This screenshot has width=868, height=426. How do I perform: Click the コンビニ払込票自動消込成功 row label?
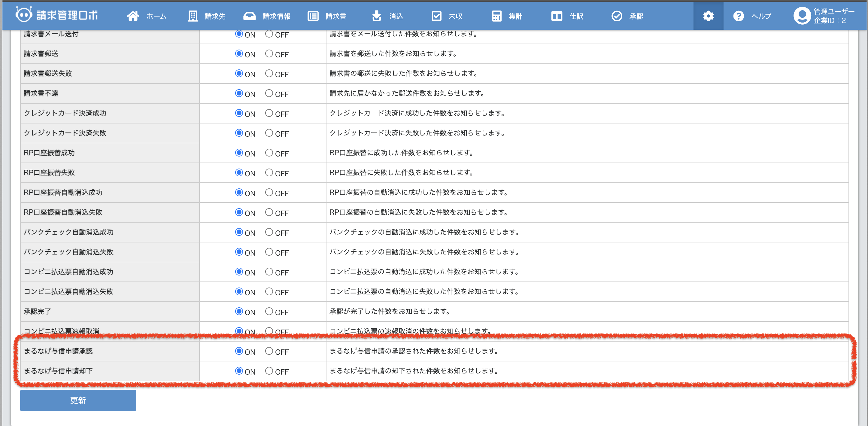(x=68, y=272)
